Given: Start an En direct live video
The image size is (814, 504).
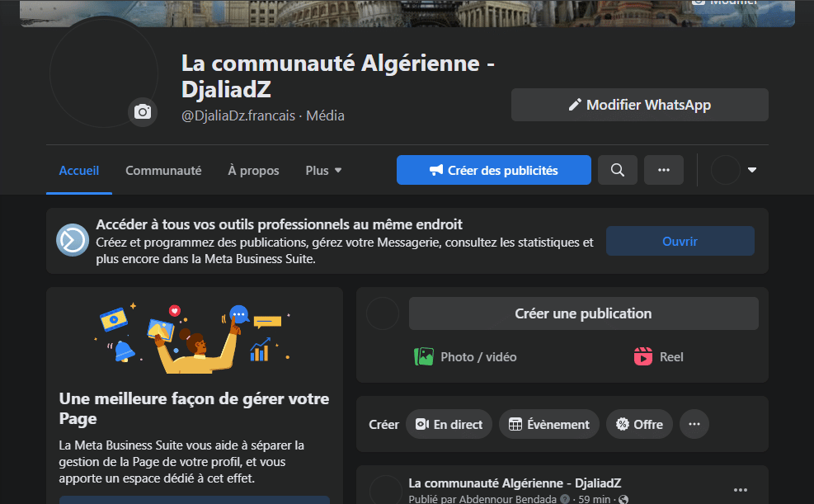Looking at the screenshot, I should (x=449, y=424).
